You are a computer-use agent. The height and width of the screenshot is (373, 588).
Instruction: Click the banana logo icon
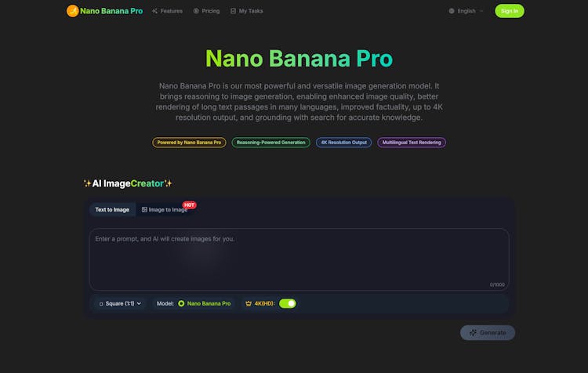coord(72,11)
